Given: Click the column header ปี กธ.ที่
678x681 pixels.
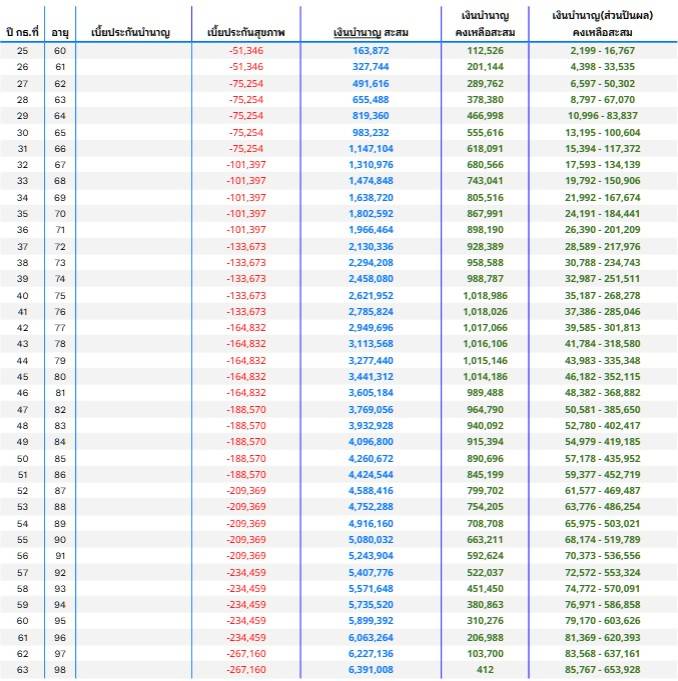Looking at the screenshot, I should (22, 33).
